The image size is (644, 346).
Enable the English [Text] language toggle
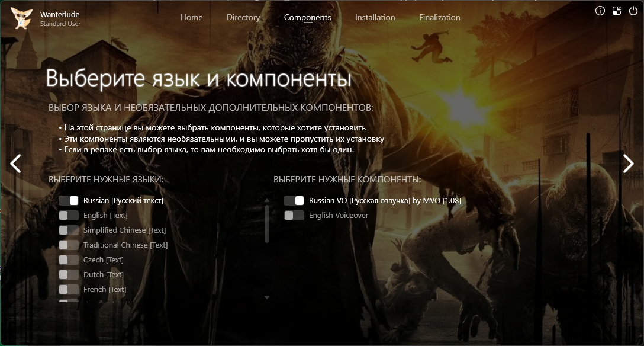[69, 215]
